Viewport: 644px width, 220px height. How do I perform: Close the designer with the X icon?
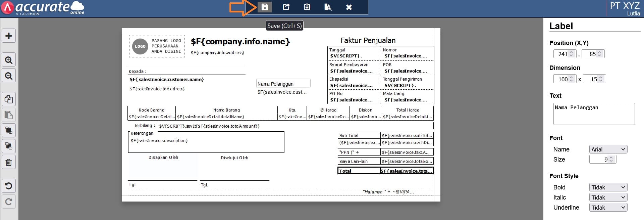click(x=349, y=7)
